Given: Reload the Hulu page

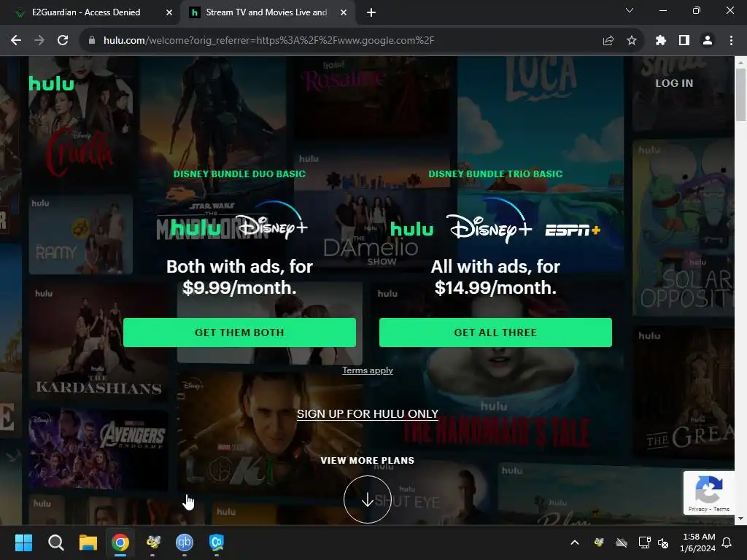Looking at the screenshot, I should coord(63,41).
